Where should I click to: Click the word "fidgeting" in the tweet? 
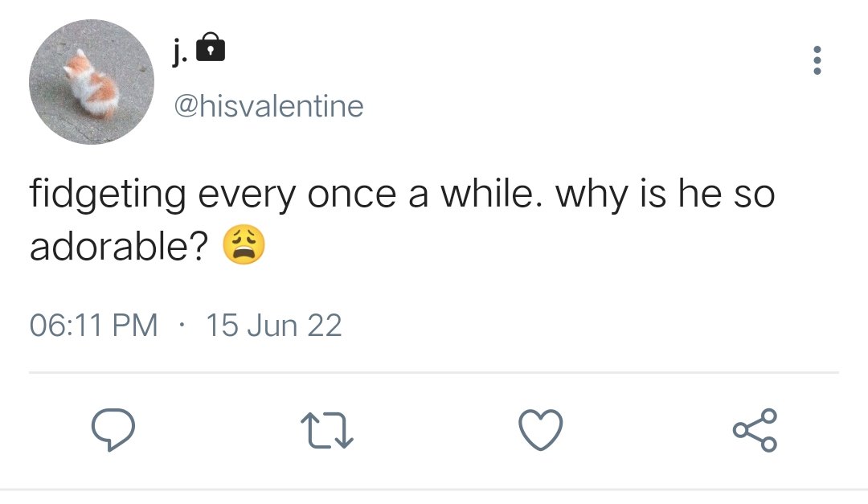point(108,195)
